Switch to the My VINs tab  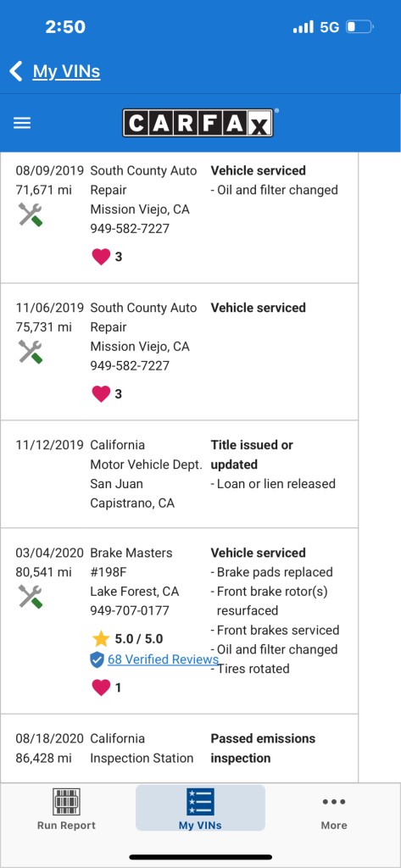pos(200,808)
